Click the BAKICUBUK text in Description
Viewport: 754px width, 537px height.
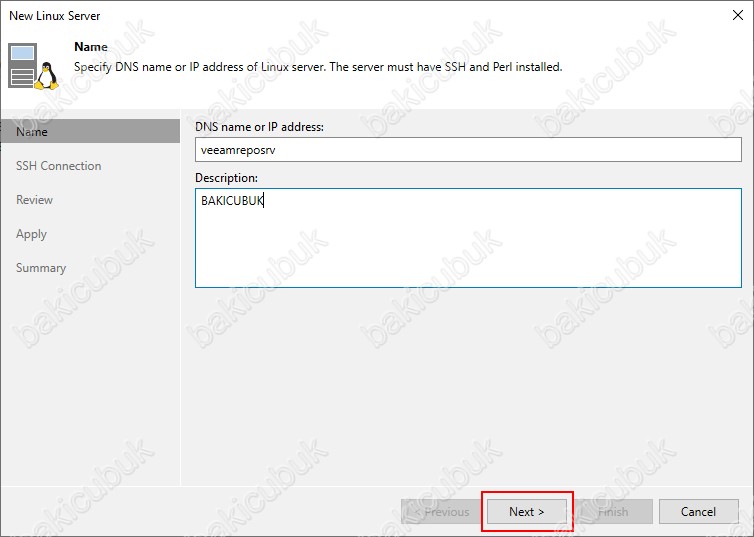pos(232,200)
